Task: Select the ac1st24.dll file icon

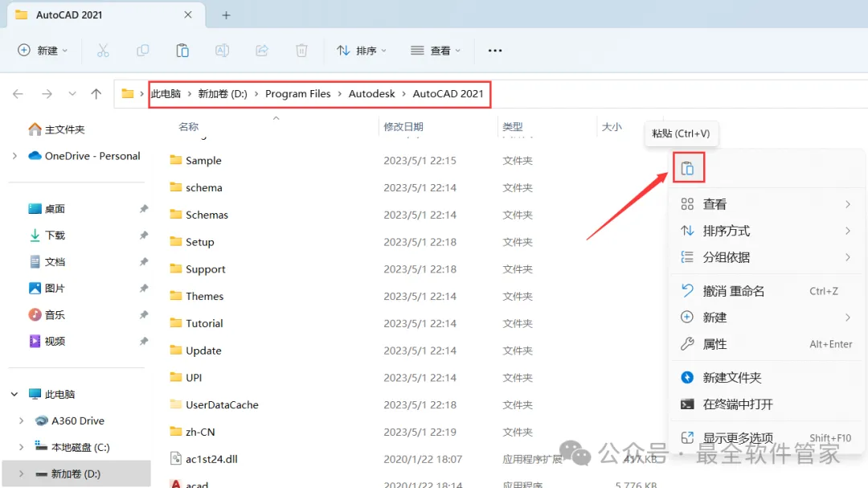Action: (x=176, y=458)
